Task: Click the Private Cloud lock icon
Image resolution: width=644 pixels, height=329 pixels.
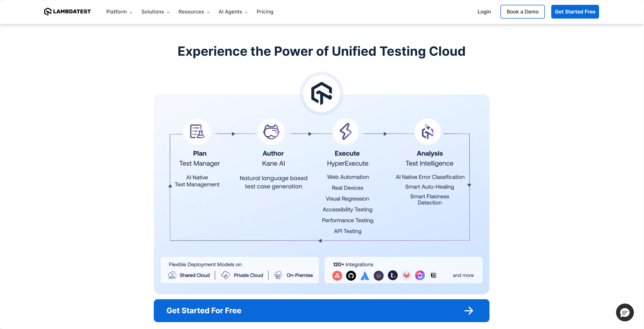Action: tap(226, 275)
